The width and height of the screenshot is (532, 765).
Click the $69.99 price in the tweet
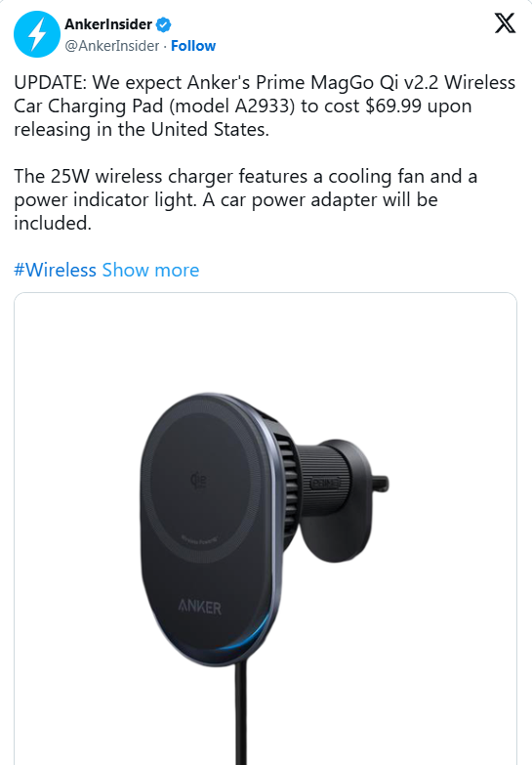393,106
